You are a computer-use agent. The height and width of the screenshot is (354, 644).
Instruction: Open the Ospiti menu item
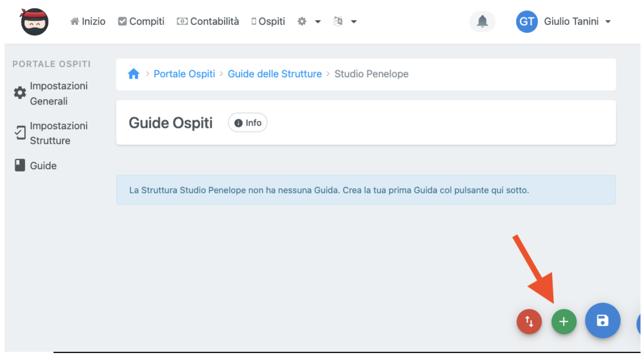[268, 21]
